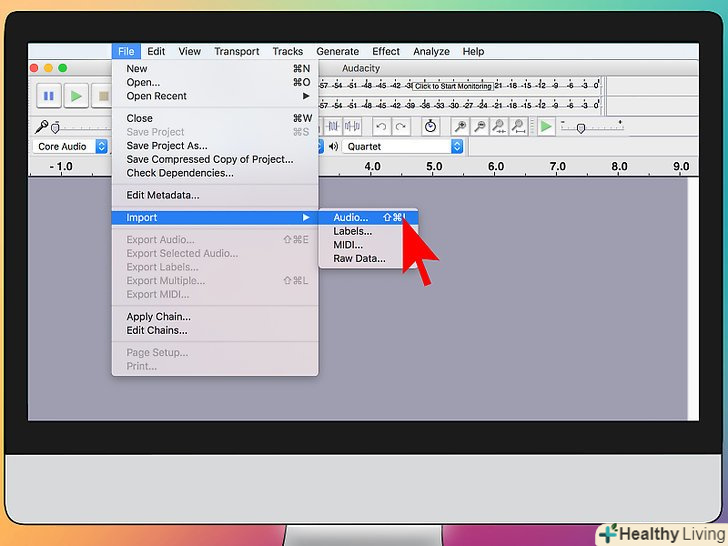Open the Core Audio host dropdown
The width and height of the screenshot is (728, 546).
tap(71, 146)
